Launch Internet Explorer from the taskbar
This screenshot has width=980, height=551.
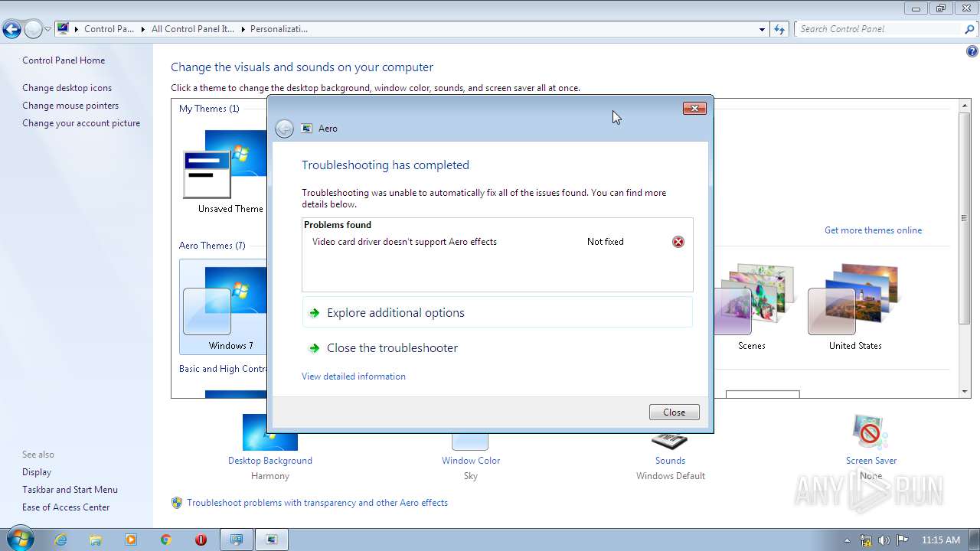[60, 540]
